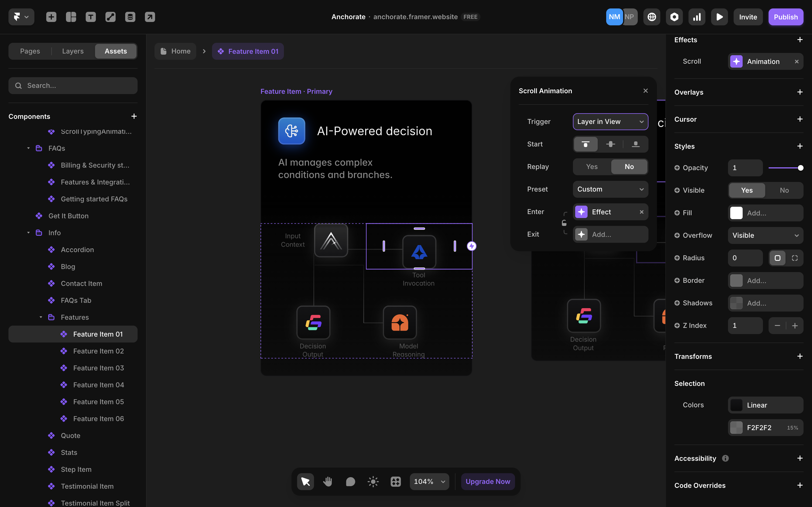
Task: Open the Trigger dropdown showing Layer in View
Action: tap(610, 122)
